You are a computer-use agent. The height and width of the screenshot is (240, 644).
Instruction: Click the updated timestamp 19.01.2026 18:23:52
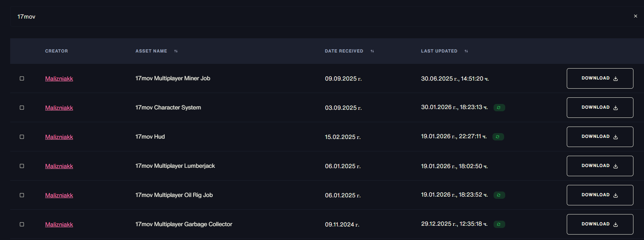click(x=454, y=195)
